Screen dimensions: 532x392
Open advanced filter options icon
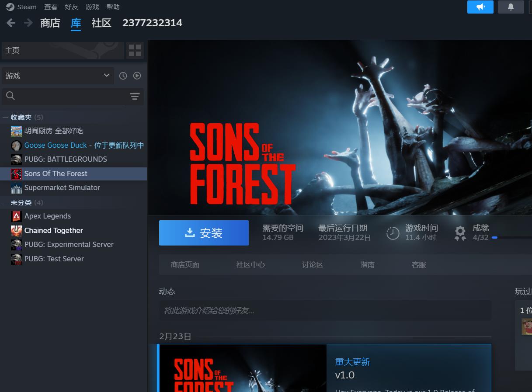[x=135, y=96]
